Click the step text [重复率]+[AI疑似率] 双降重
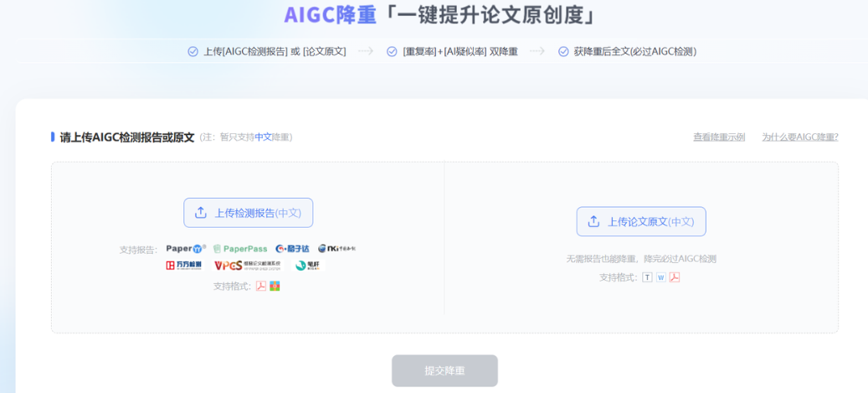 tap(460, 52)
